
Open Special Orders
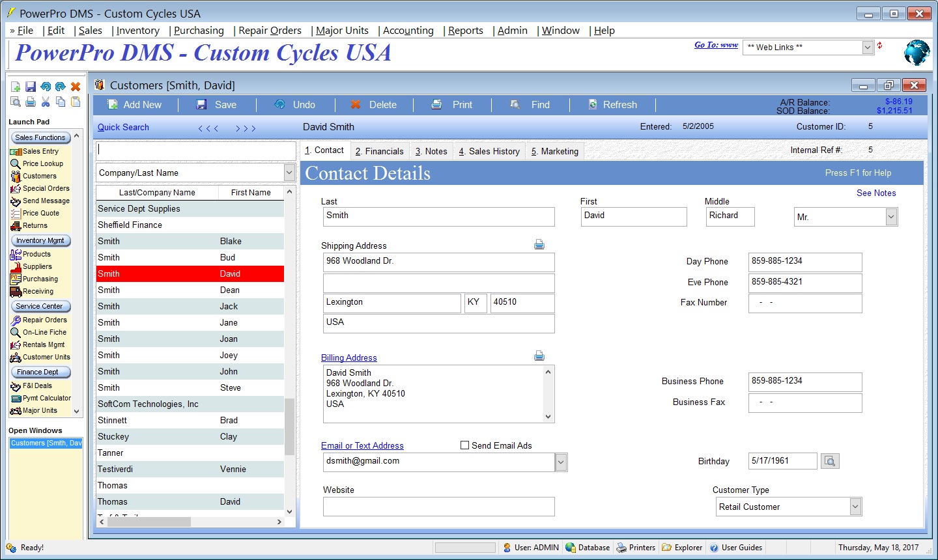click(x=44, y=188)
